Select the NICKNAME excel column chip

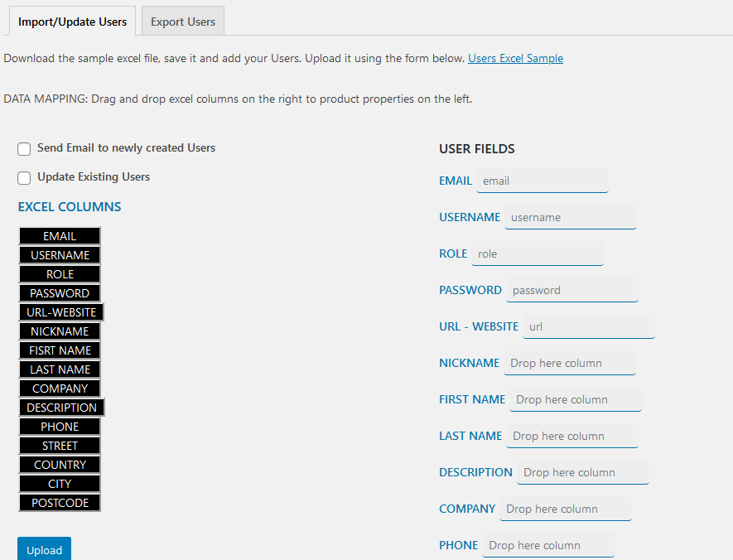pyautogui.click(x=59, y=331)
